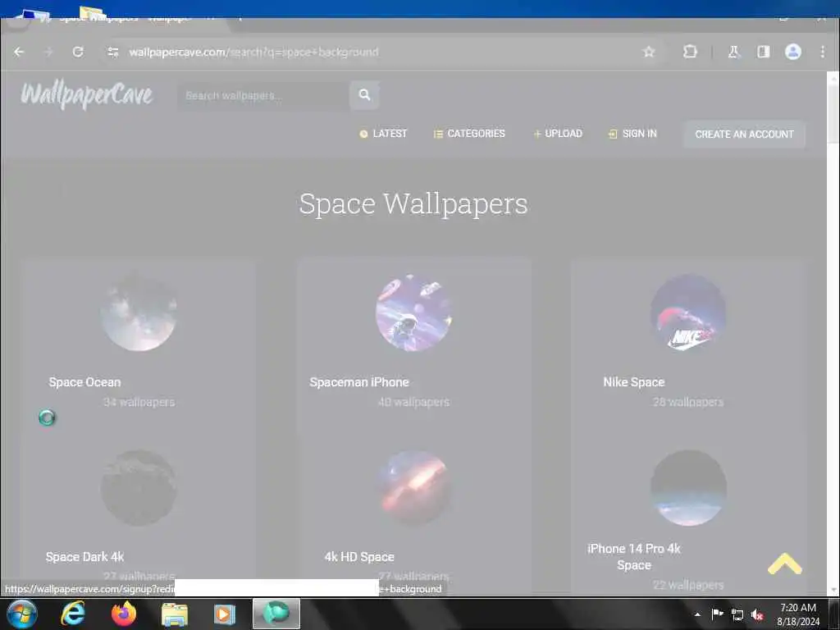
Task: Open Windows Explorer folder from taskbar
Action: (175, 614)
